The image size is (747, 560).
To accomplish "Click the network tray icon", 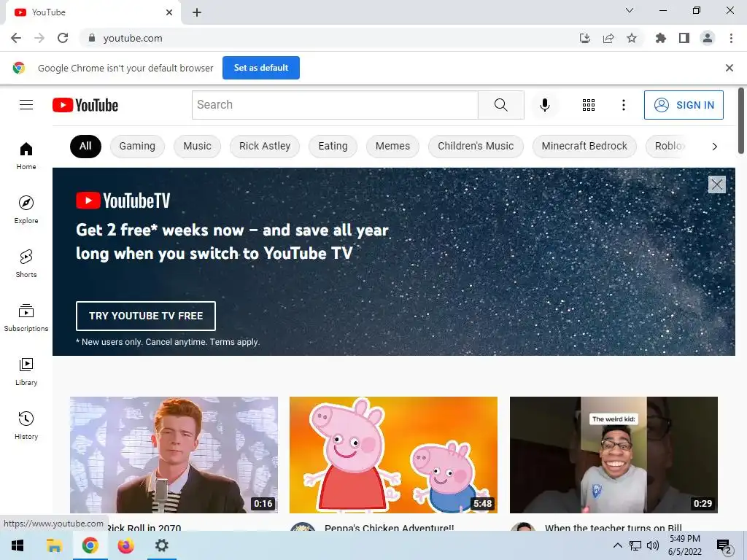I will tap(635, 545).
